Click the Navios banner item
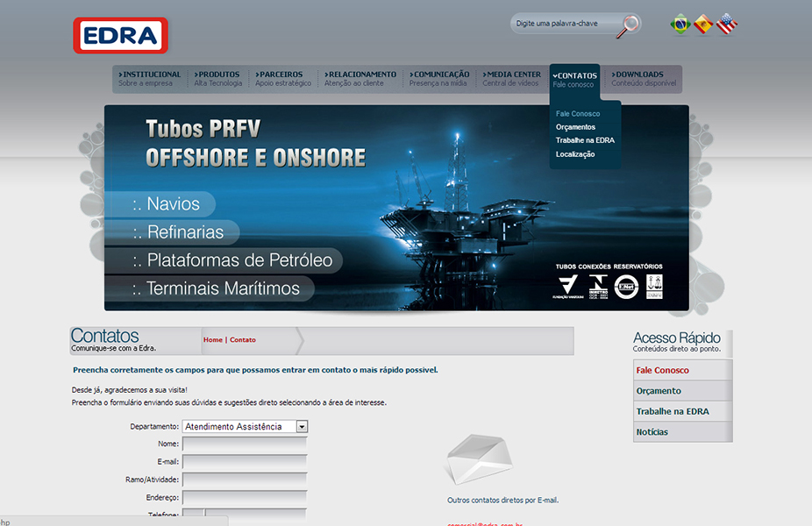 (160, 204)
